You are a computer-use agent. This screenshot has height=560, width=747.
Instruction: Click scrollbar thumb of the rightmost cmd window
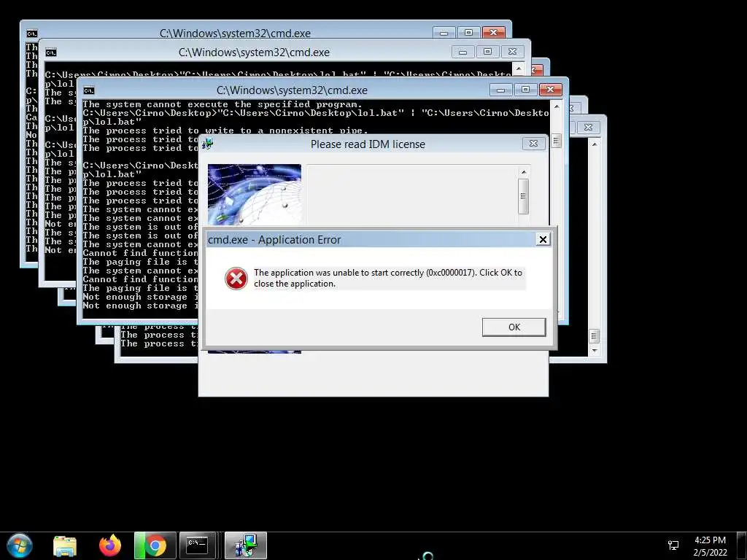pos(594,336)
